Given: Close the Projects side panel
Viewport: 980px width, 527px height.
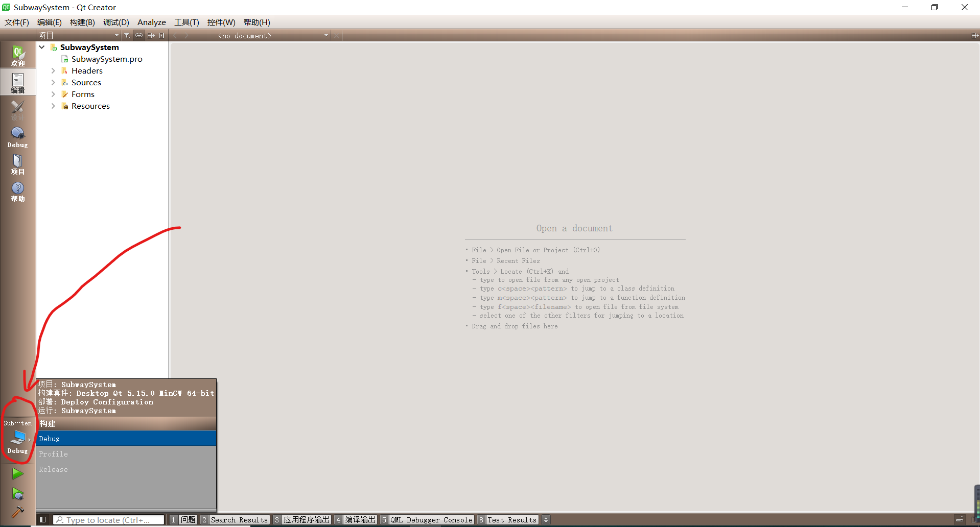Looking at the screenshot, I should [x=162, y=35].
